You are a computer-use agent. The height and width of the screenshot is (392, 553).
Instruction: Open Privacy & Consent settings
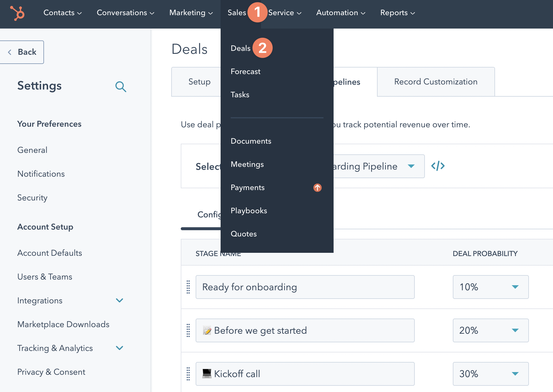pos(51,372)
